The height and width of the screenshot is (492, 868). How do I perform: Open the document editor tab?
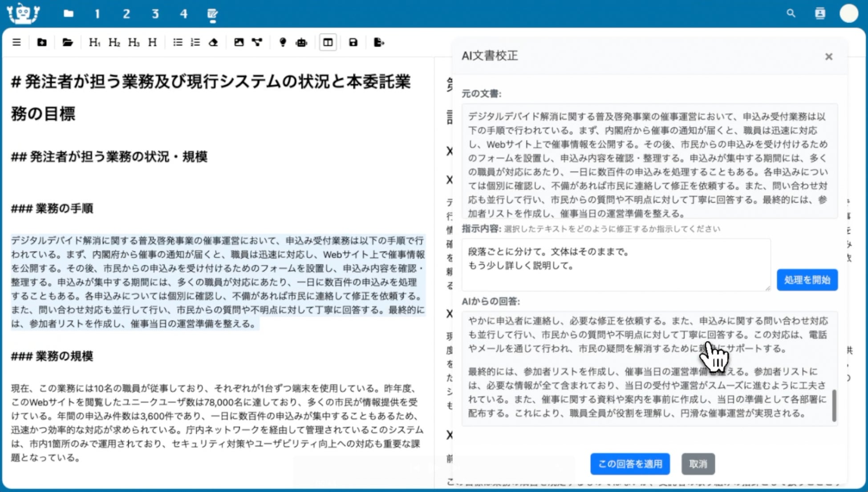212,14
